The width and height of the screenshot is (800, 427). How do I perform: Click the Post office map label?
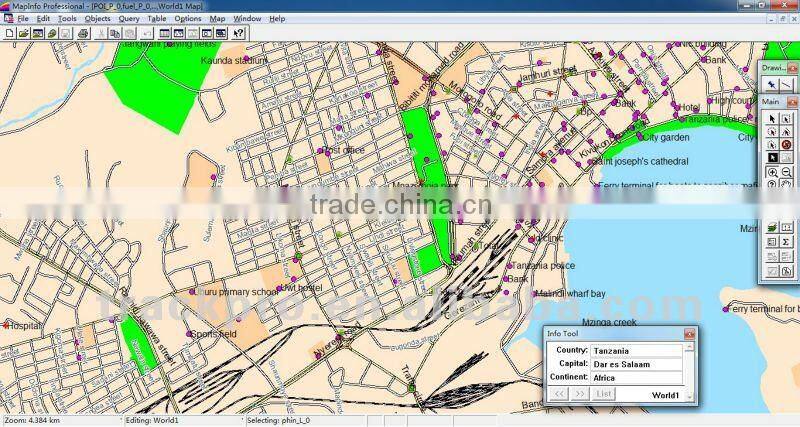pyautogui.click(x=343, y=150)
